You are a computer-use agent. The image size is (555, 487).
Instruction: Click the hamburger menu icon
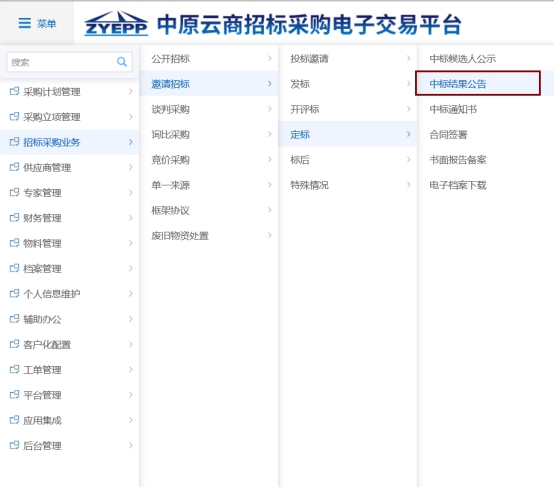(x=24, y=23)
